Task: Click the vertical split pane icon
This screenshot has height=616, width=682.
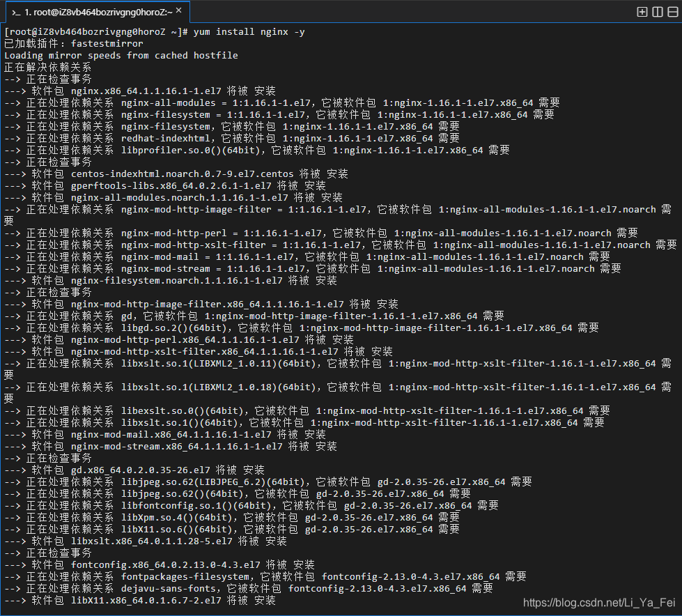Action: [x=658, y=12]
